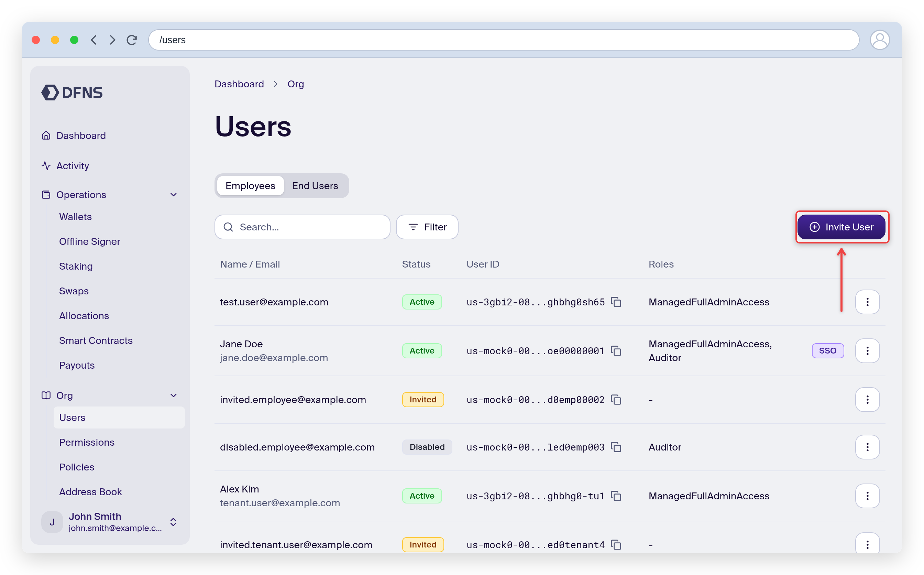
Task: Go forward with the browser forward arrow
Action: 112,40
